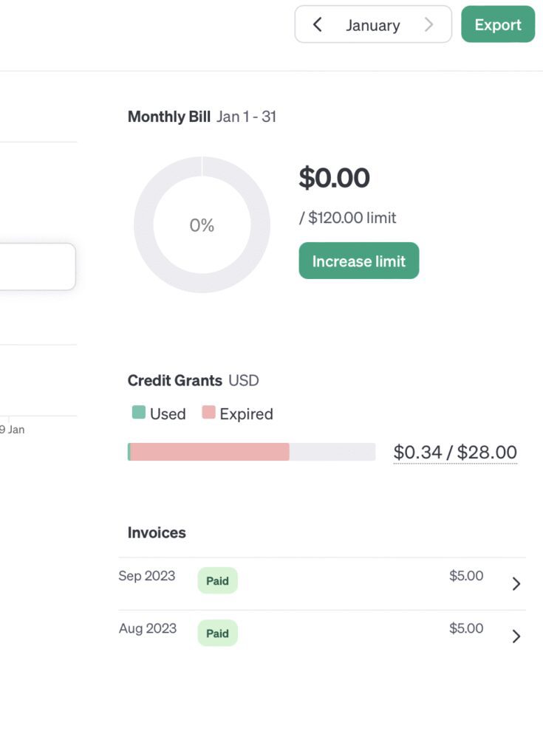Click the $0.34 / $28.00 credit total

click(x=455, y=452)
